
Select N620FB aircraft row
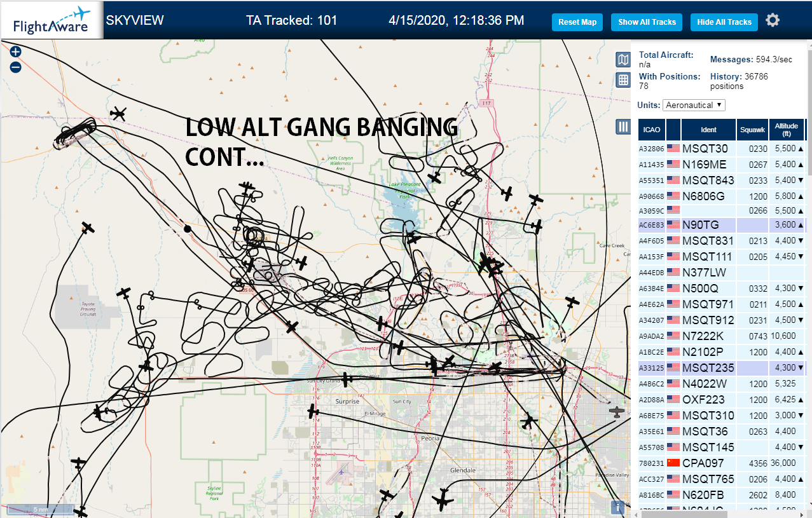722,494
